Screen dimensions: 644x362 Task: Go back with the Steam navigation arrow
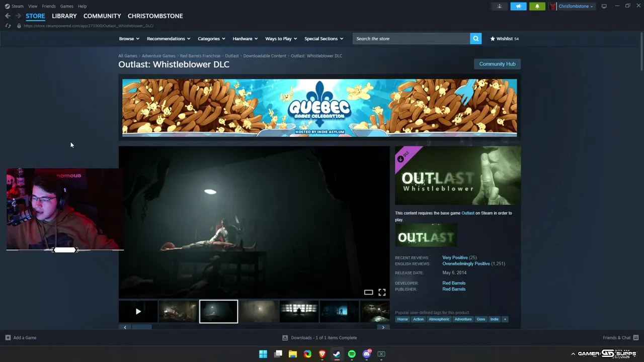pyautogui.click(x=8, y=16)
